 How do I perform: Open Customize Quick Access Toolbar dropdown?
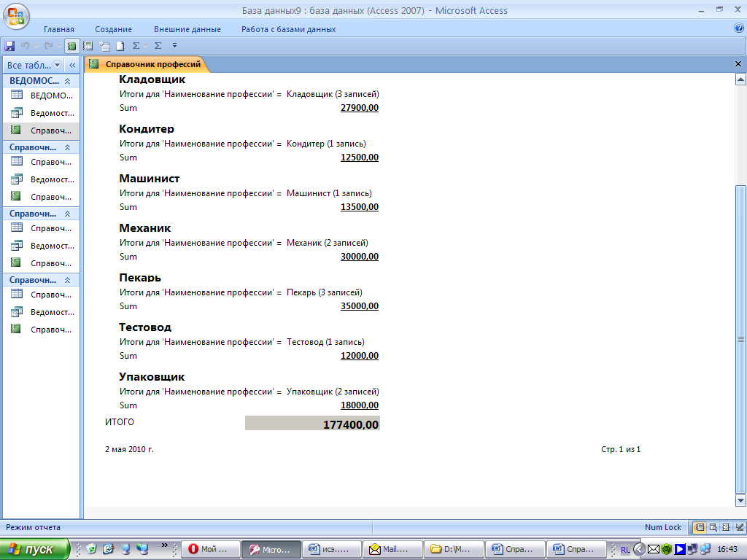tap(175, 46)
